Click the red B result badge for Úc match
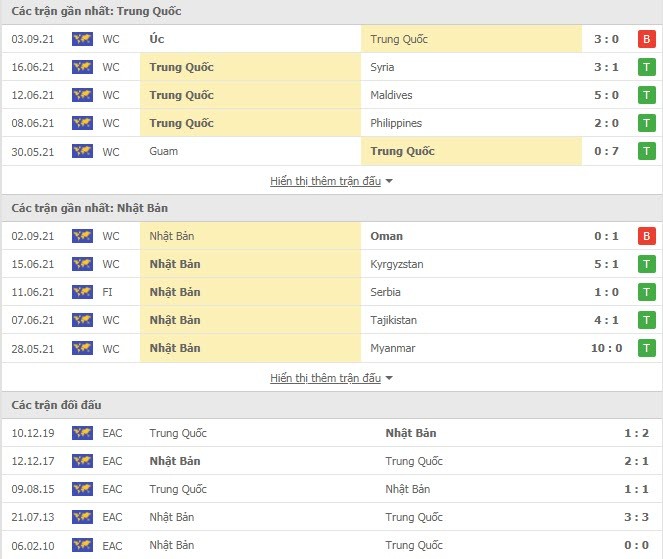Viewport: 663px width, 559px height. [x=647, y=39]
